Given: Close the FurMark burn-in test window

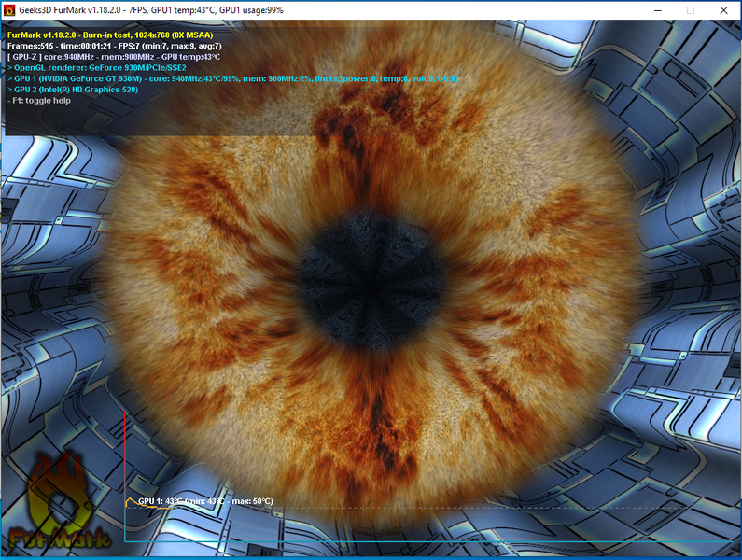Looking at the screenshot, I should pyautogui.click(x=723, y=10).
